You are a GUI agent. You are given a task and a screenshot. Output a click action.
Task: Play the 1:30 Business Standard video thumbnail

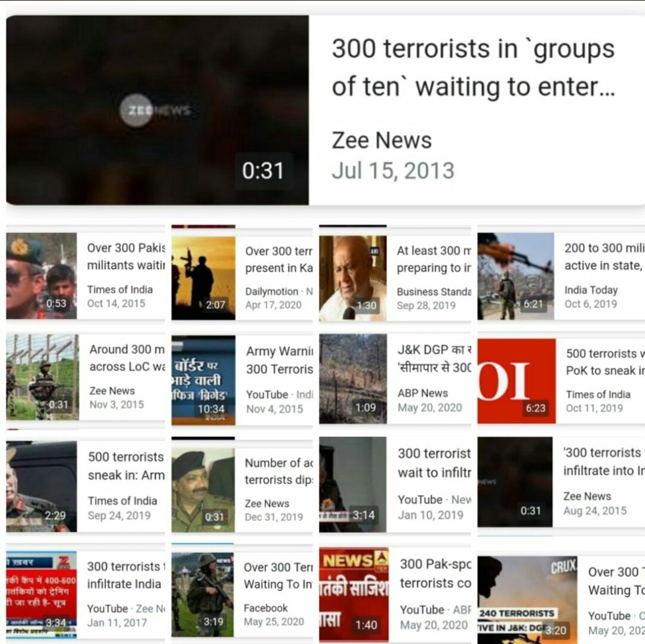352,278
